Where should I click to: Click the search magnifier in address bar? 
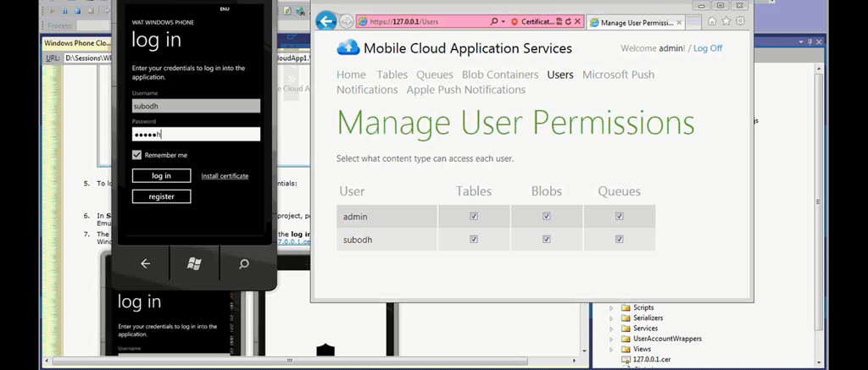click(x=494, y=21)
